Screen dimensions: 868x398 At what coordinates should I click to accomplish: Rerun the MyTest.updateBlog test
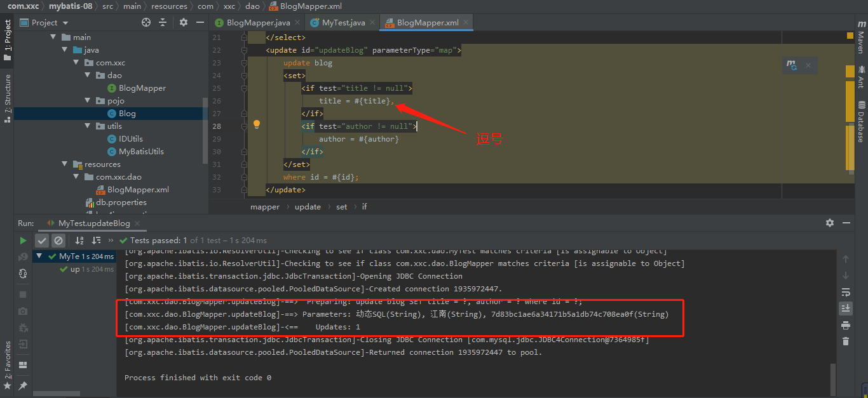(24, 241)
